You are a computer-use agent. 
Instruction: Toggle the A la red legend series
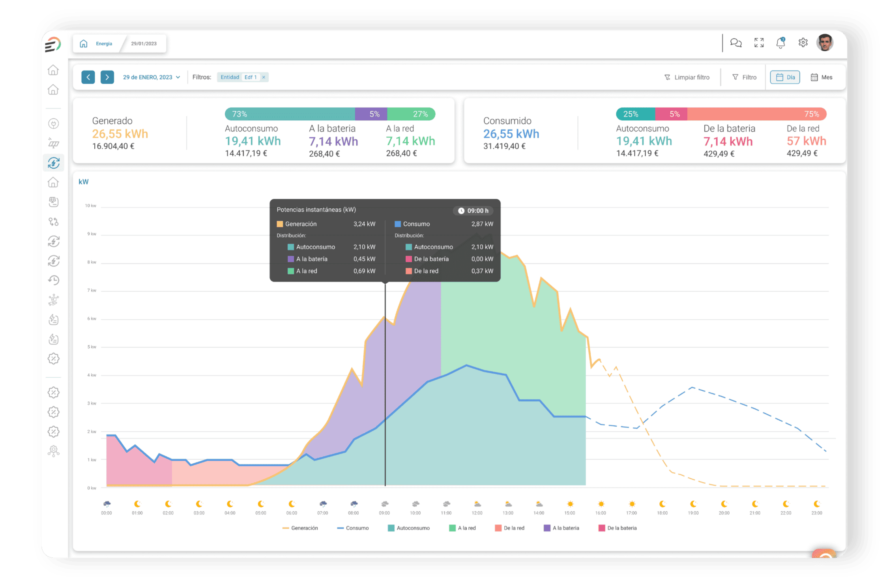click(x=462, y=528)
